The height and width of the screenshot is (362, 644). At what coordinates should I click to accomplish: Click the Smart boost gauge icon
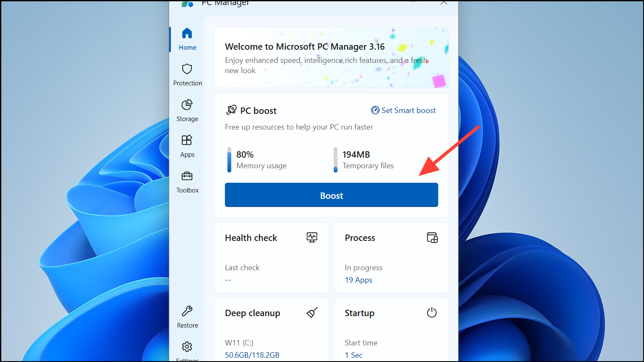[375, 110]
